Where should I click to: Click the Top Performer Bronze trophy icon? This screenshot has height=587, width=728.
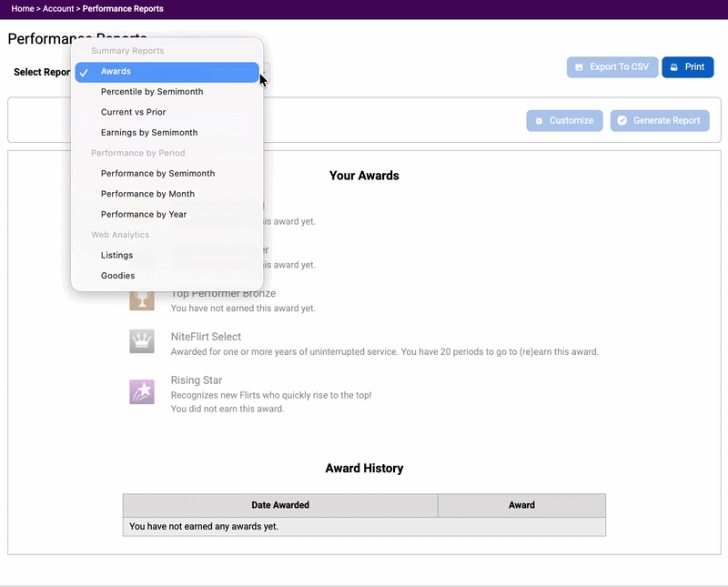pos(142,300)
